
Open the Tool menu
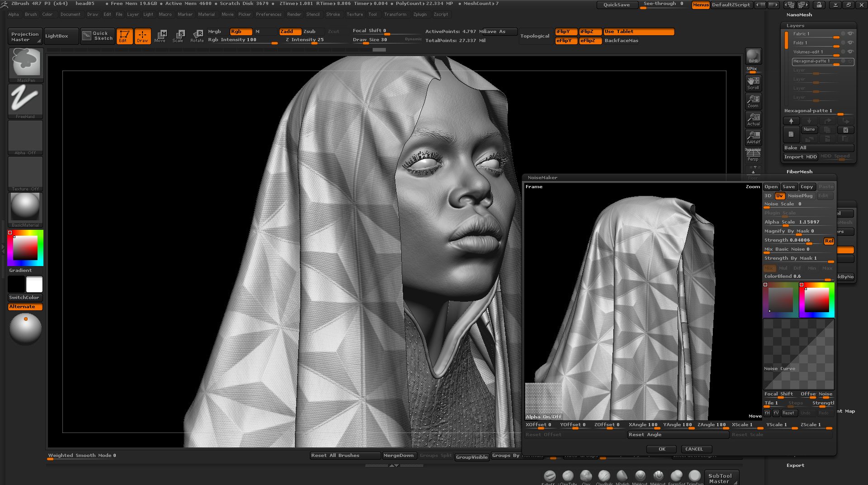tap(372, 14)
